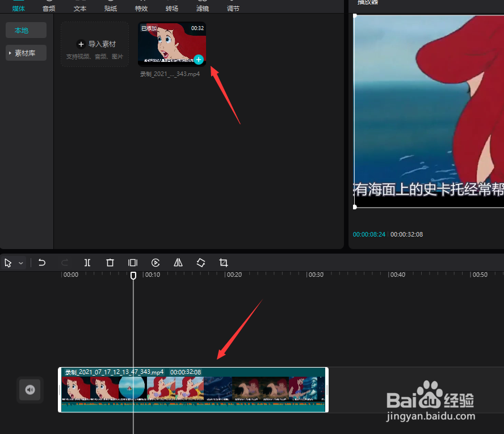
Task: Click 导入素材 to import media
Action: point(95,44)
